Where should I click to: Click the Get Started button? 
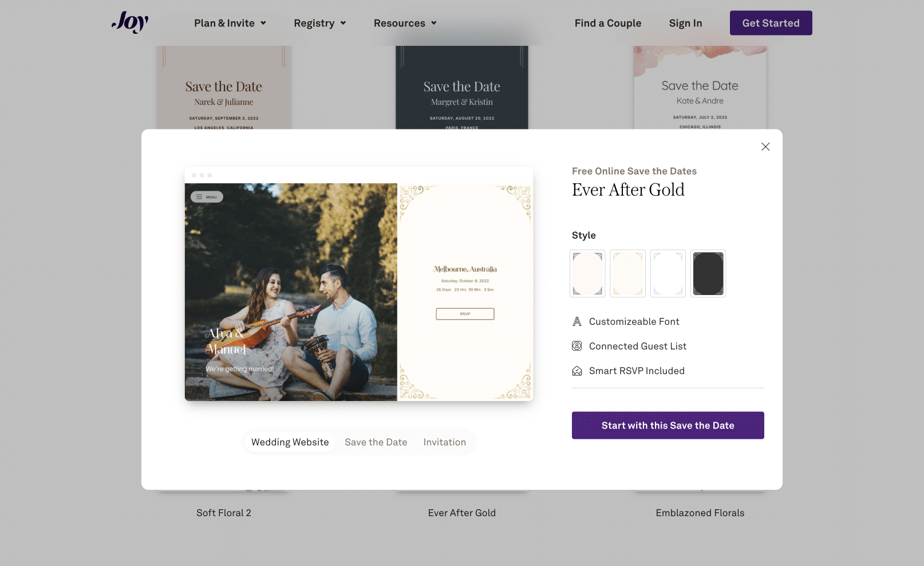click(x=771, y=23)
